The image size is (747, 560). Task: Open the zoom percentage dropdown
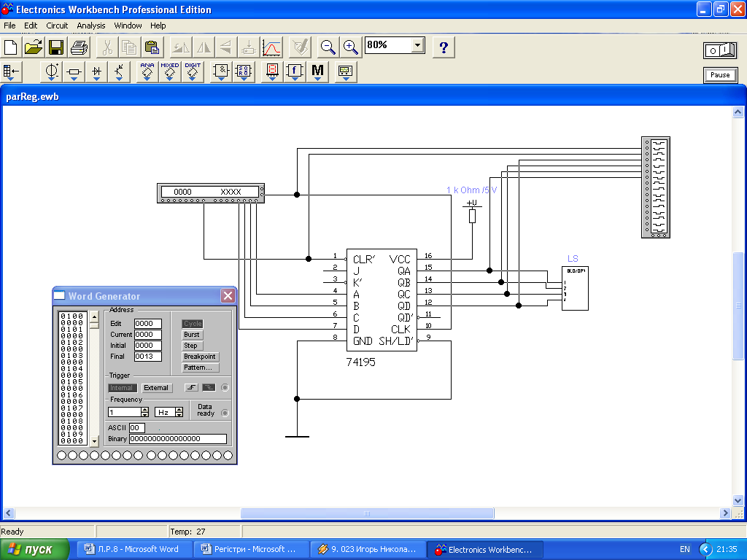417,45
